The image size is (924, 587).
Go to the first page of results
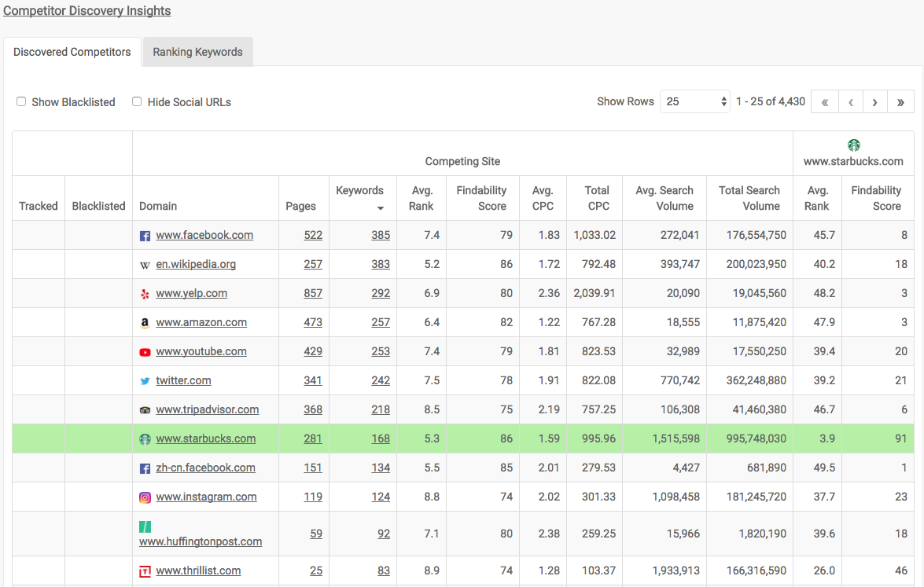(x=825, y=102)
